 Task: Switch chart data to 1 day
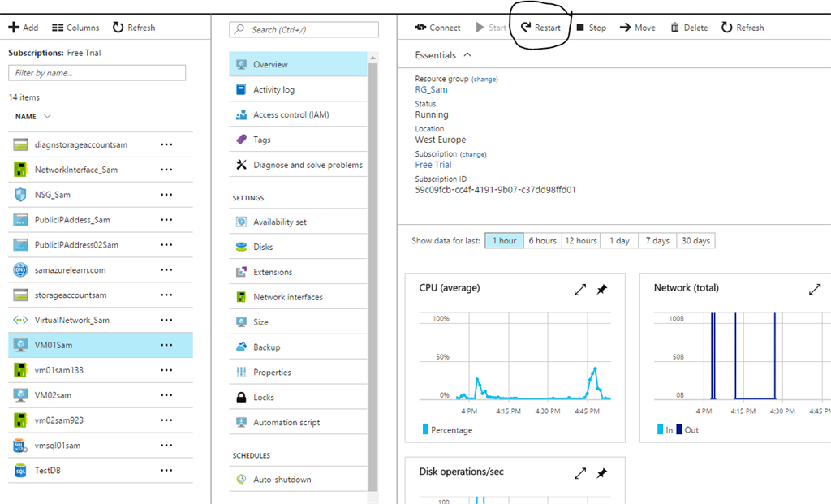(x=620, y=241)
